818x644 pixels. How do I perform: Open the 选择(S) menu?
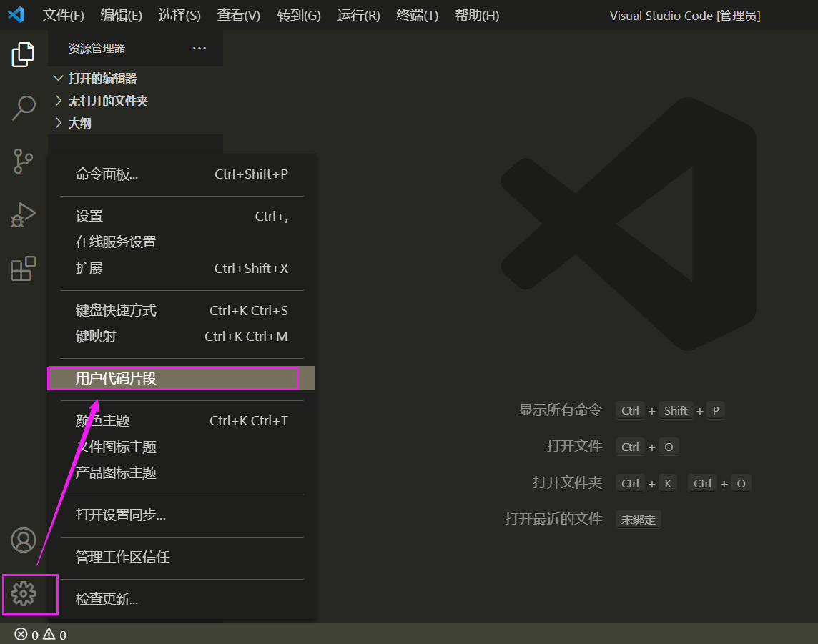(179, 15)
